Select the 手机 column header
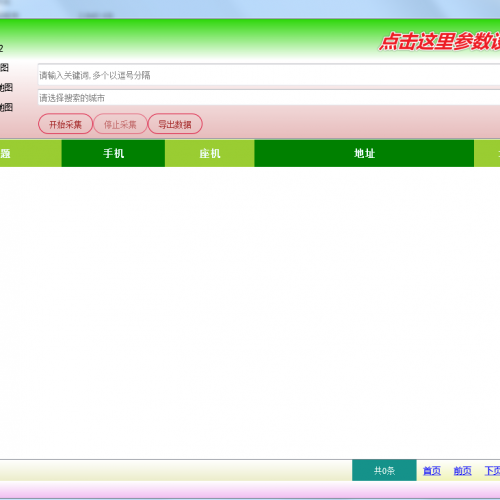This screenshot has width=500, height=500. [x=113, y=153]
